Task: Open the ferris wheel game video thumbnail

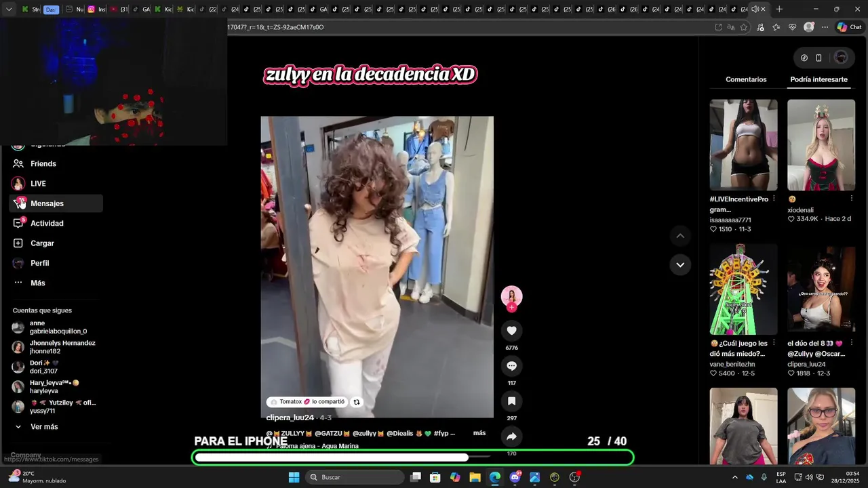Action: [x=743, y=289]
